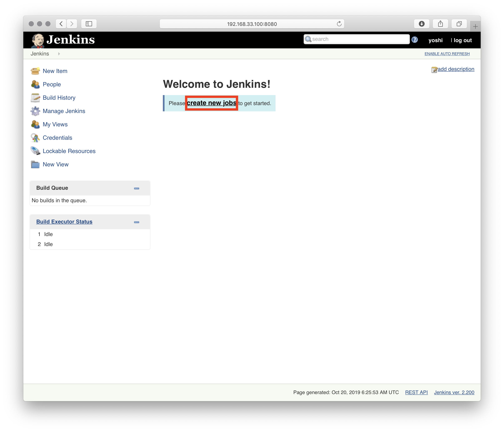Click the Page generated timestamp text
Screen dimensions: 504x432
[x=346, y=392]
